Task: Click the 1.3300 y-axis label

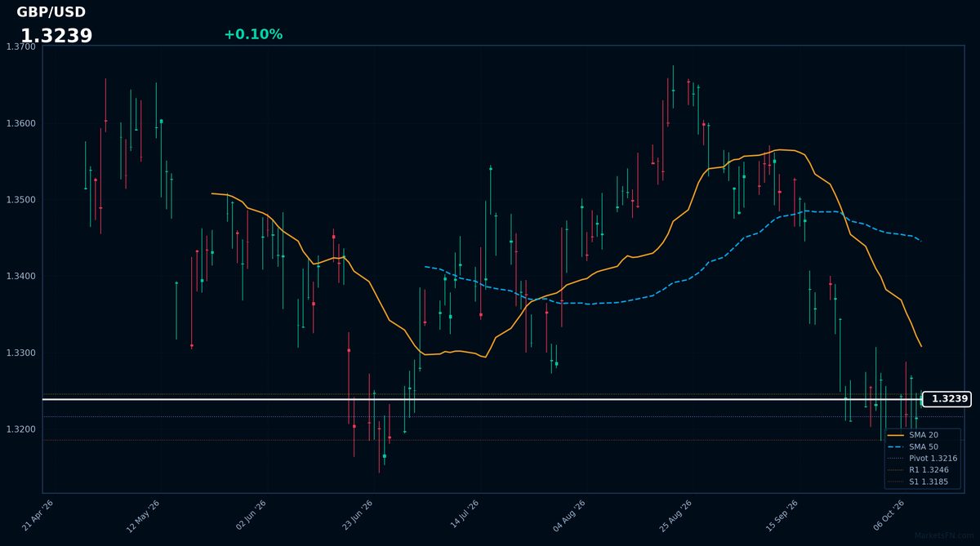Action: point(21,353)
